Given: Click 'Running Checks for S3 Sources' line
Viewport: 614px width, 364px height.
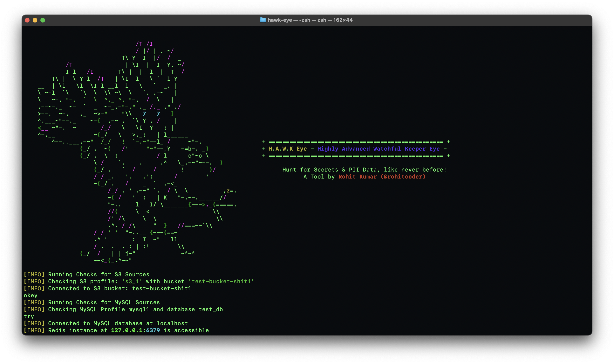Looking at the screenshot, I should pyautogui.click(x=98, y=274).
